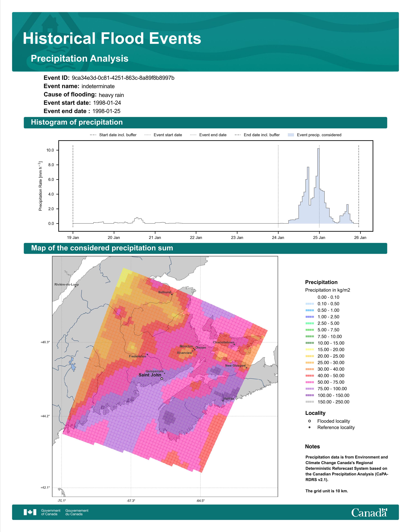
Task: Click the Precipitation Rate axis label
Action: pos(40,186)
